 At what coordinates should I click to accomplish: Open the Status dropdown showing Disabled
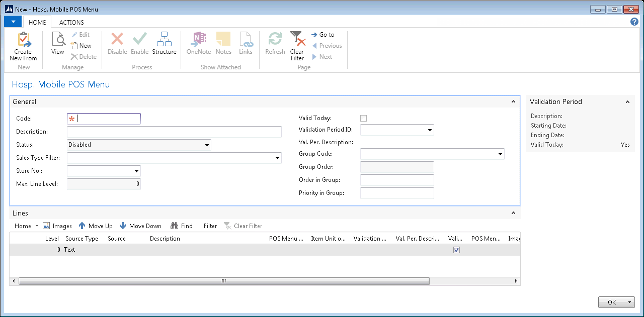point(207,145)
